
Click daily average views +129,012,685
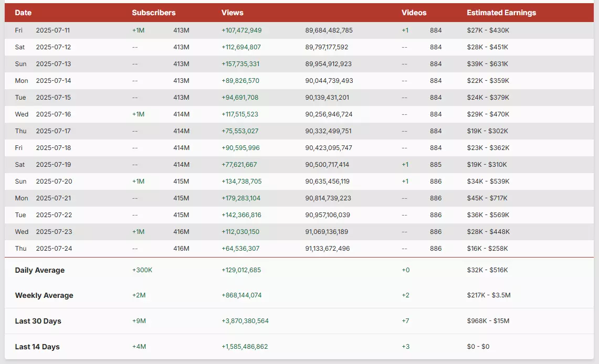click(241, 270)
